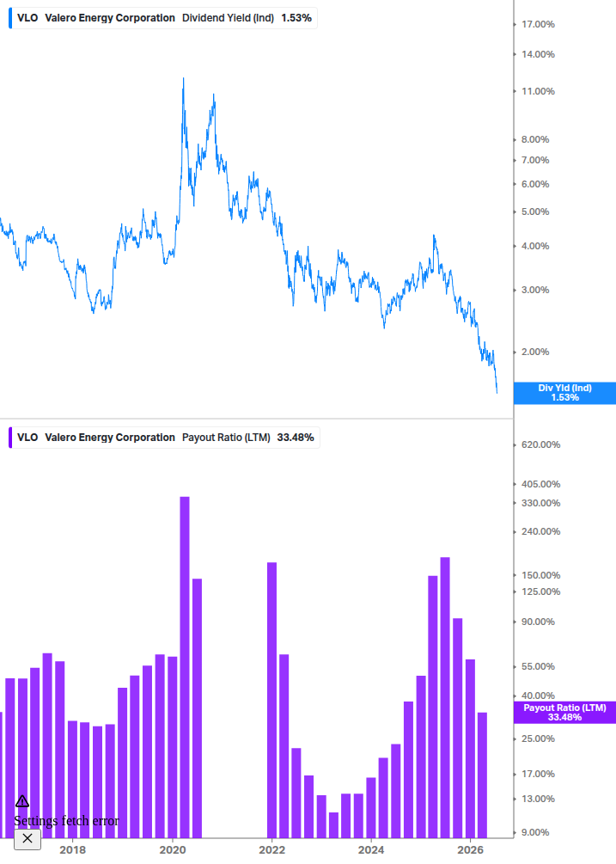616x864 pixels.
Task: Click the 5.00% label on dividend yield axis
Action: tap(535, 212)
